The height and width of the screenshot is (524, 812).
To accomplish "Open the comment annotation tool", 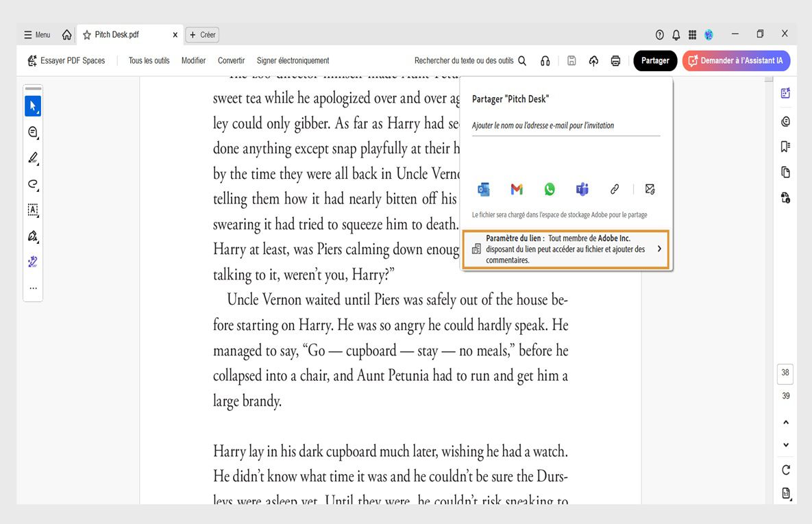I will coord(32,132).
